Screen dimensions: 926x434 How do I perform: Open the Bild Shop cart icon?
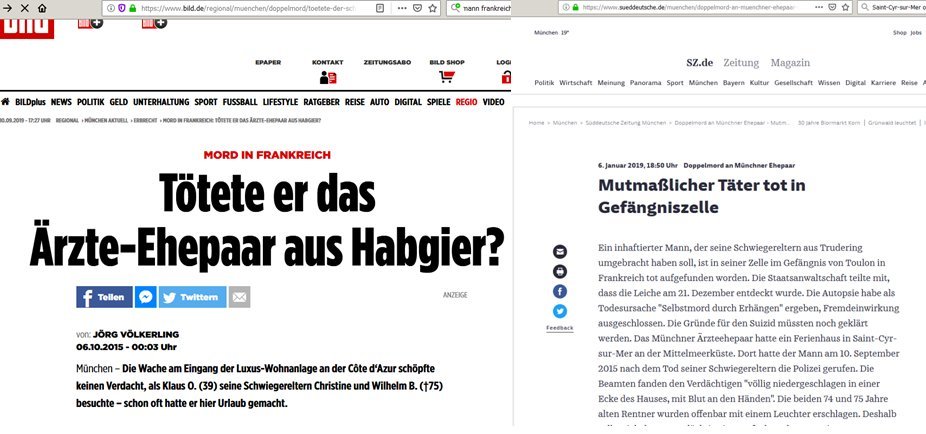[x=445, y=78]
